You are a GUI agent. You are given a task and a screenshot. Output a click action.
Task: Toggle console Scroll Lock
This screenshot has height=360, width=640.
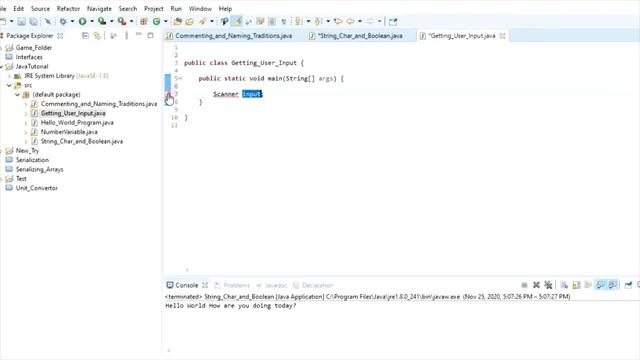[576, 285]
